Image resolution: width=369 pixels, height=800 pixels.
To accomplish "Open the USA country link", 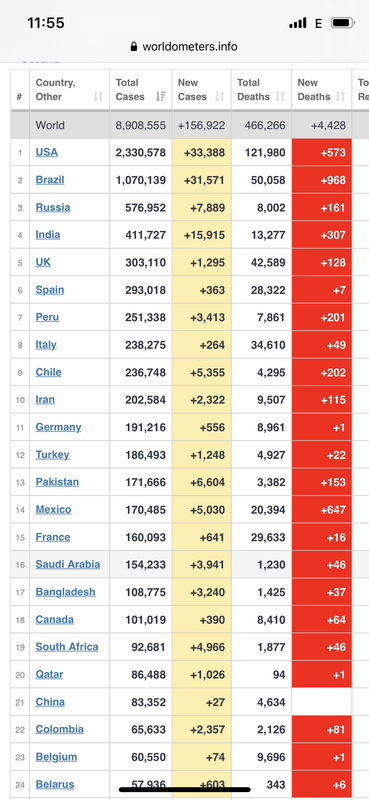I will pos(46,152).
